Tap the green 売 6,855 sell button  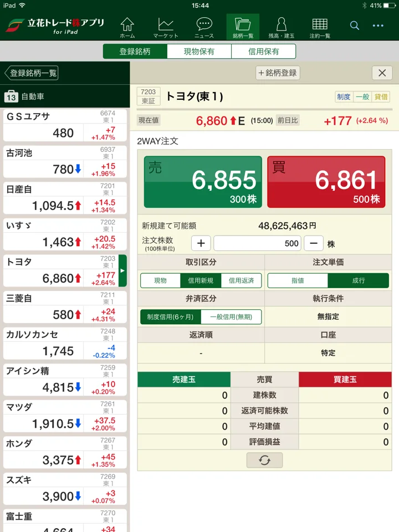click(203, 182)
